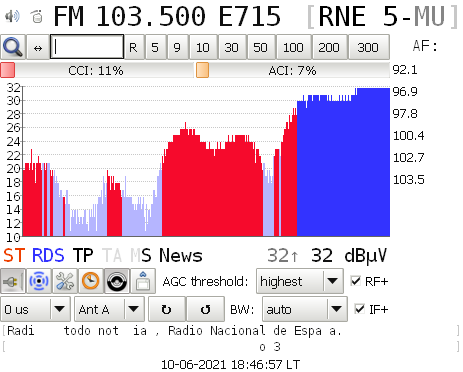Screen dimensions: 463x372
Task: Open settings with wrench-and-screwdriver icon
Action: [x=65, y=281]
